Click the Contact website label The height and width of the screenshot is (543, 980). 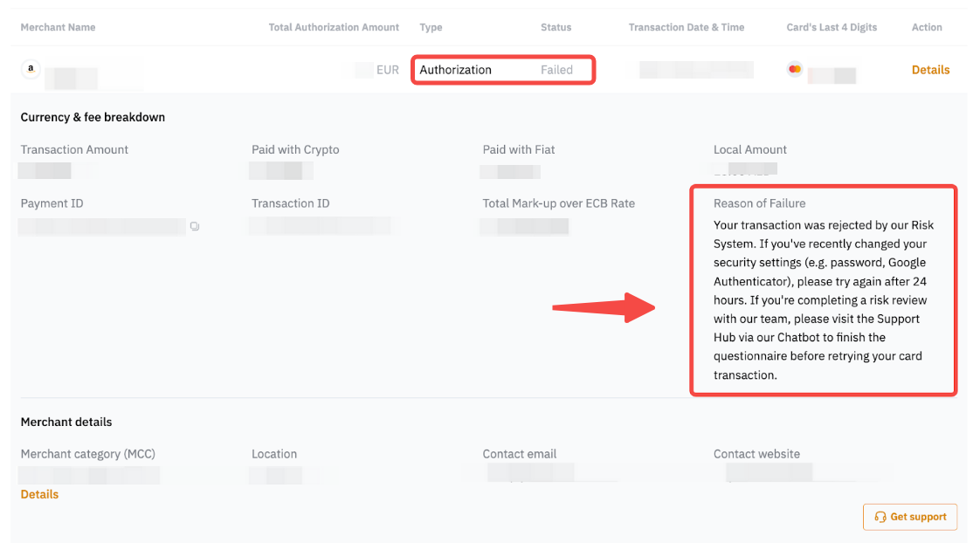click(756, 454)
